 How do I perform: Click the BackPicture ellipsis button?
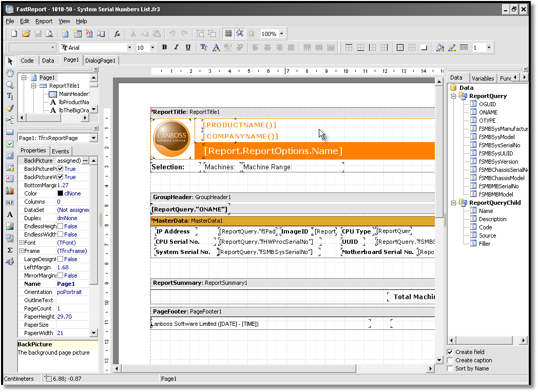coord(85,161)
